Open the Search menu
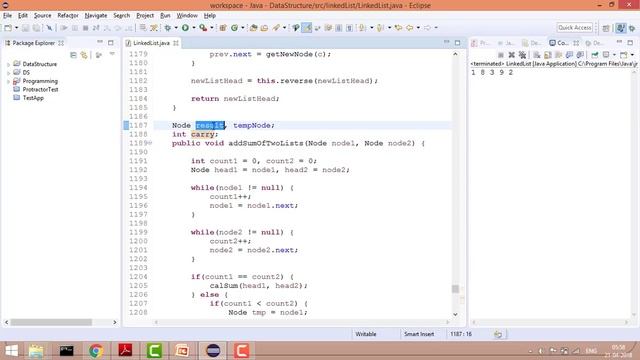Viewport: 640px width, 360px height. point(122,16)
